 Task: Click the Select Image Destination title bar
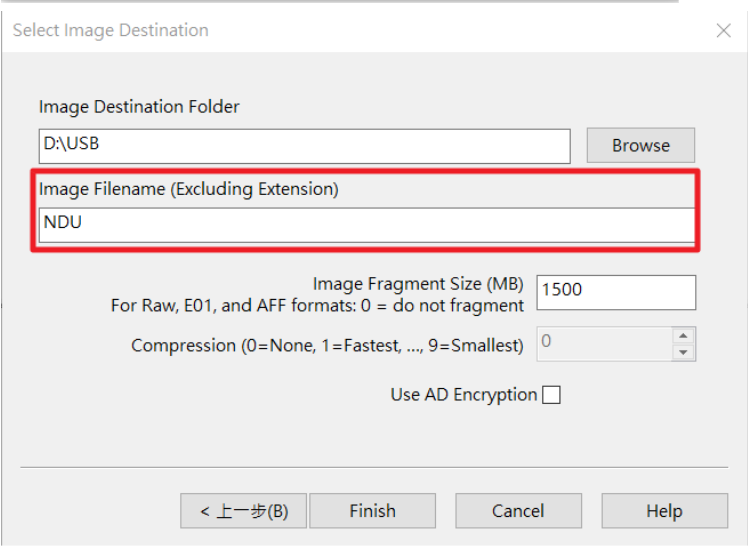300,30
